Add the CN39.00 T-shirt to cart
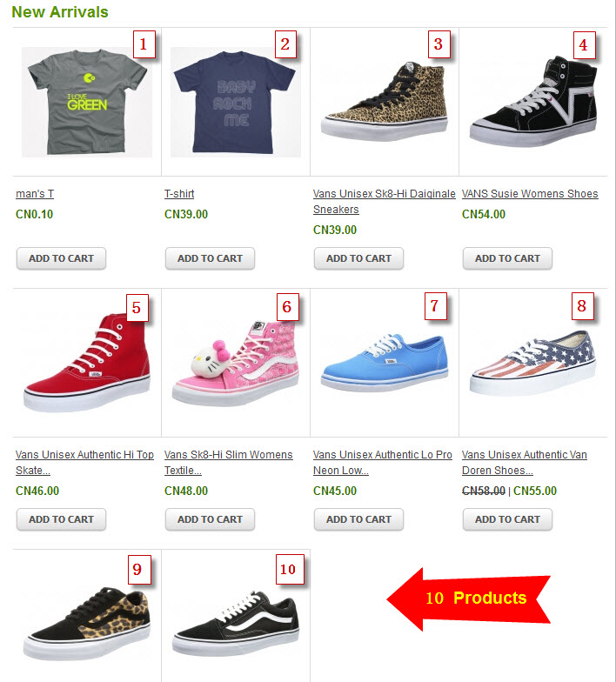616x682 pixels. [211, 258]
